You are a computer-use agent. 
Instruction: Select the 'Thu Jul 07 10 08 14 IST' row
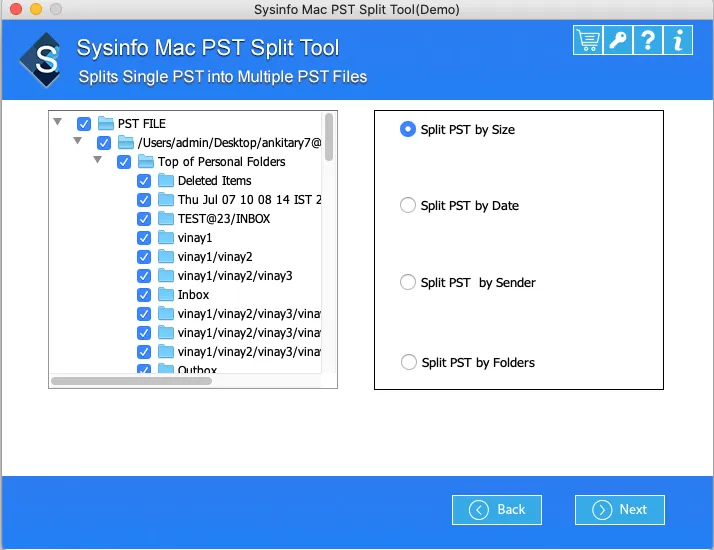[x=250, y=200]
